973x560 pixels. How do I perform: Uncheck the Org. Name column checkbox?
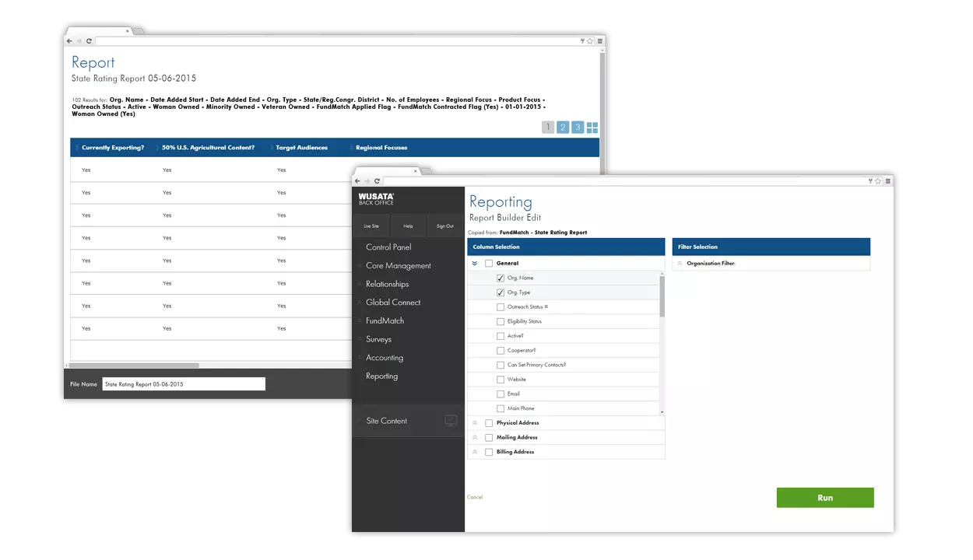pyautogui.click(x=501, y=278)
